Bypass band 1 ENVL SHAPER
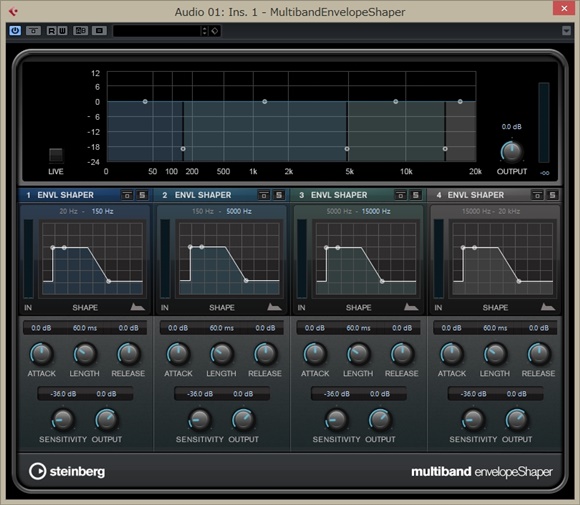The image size is (580, 505). (x=127, y=195)
